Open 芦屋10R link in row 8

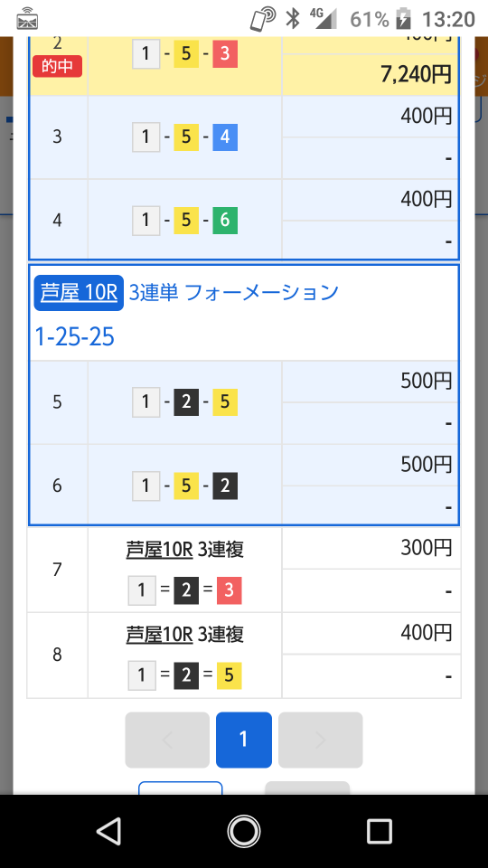(159, 634)
